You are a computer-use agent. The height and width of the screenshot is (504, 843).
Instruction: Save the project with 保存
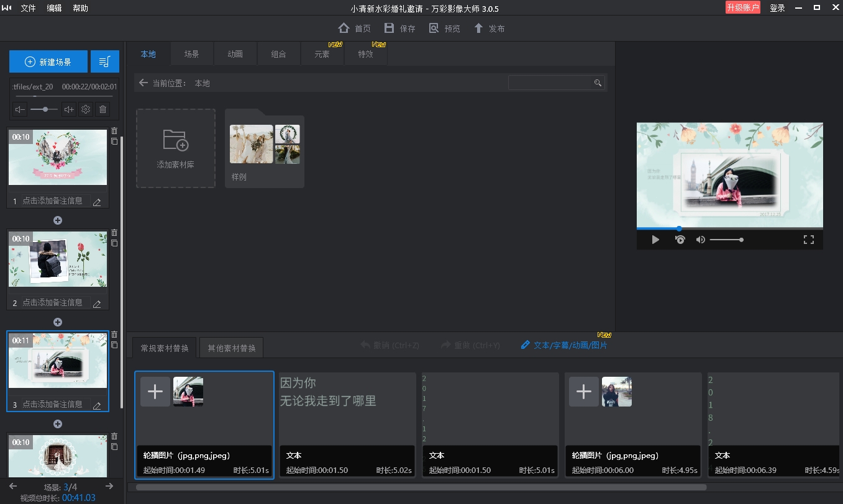[x=399, y=29]
